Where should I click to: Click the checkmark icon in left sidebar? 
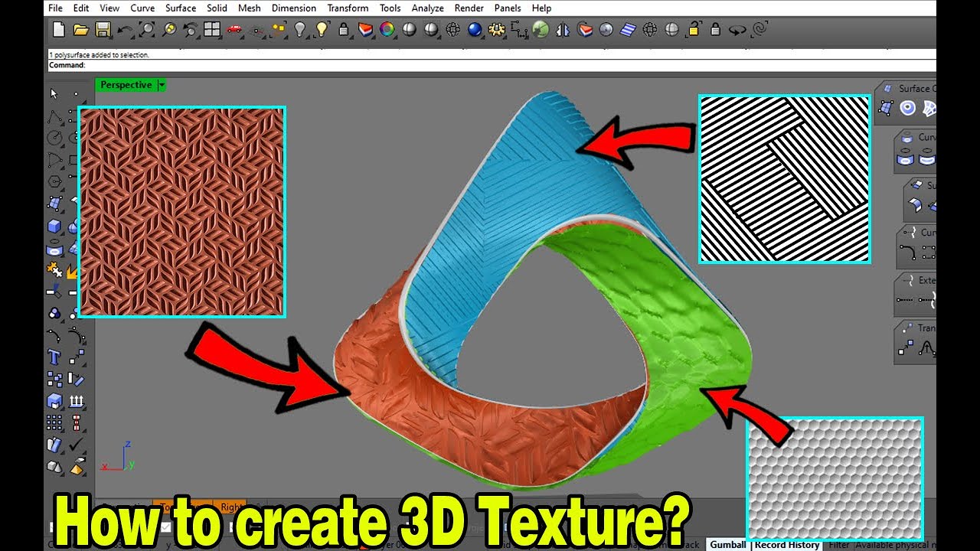point(77,444)
